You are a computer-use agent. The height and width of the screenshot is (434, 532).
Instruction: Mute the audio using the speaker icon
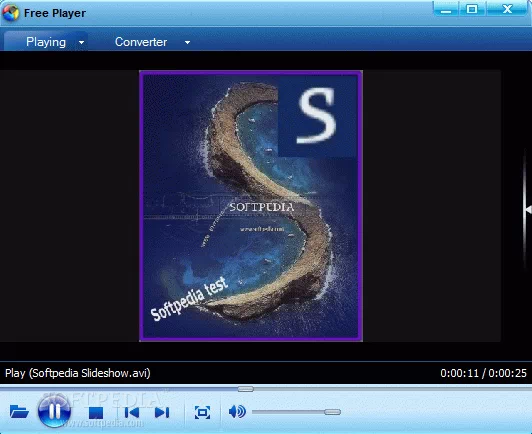point(237,412)
